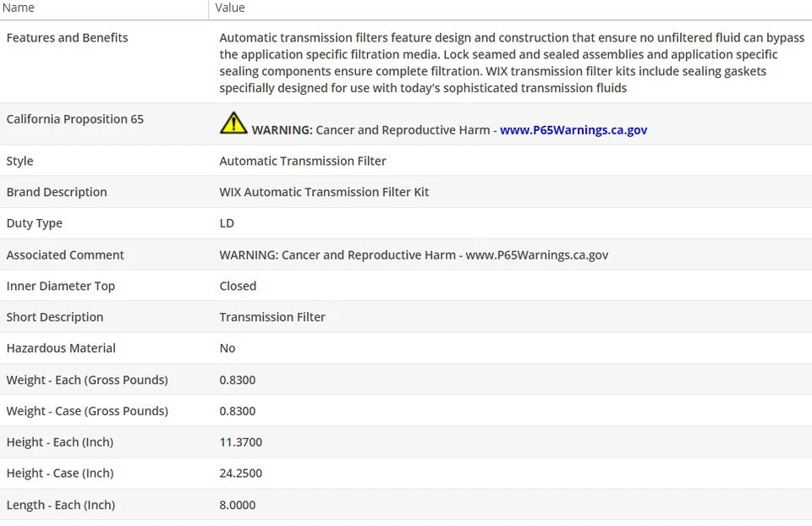The image size is (812, 526).
Task: Select the Associated Comment label
Action: (x=65, y=255)
